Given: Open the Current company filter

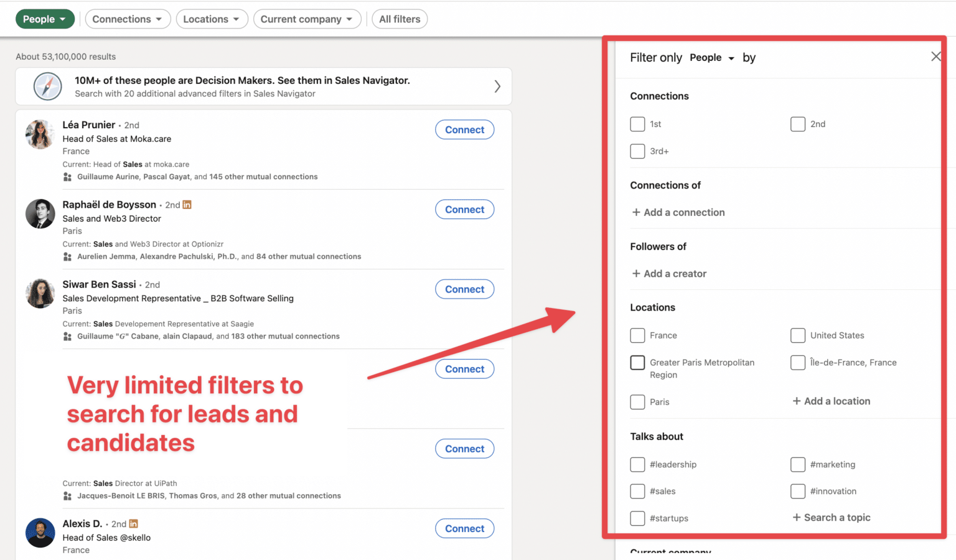Looking at the screenshot, I should tap(307, 19).
